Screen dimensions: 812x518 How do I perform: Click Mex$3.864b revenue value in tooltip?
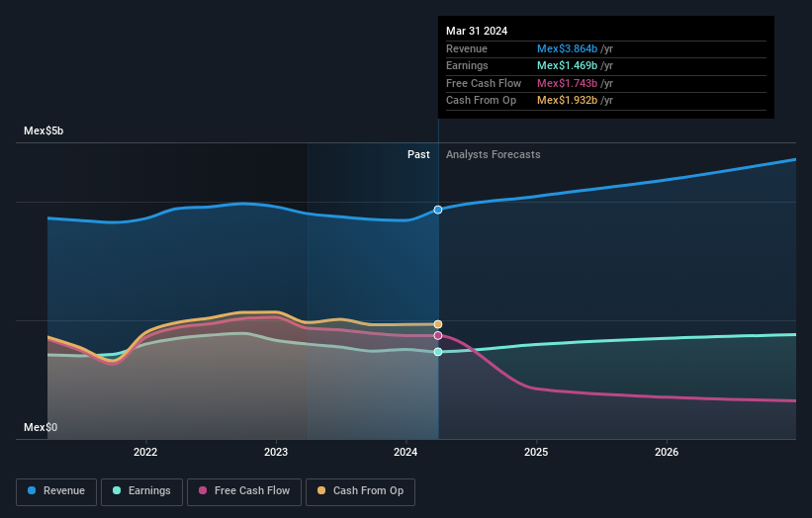coord(567,48)
